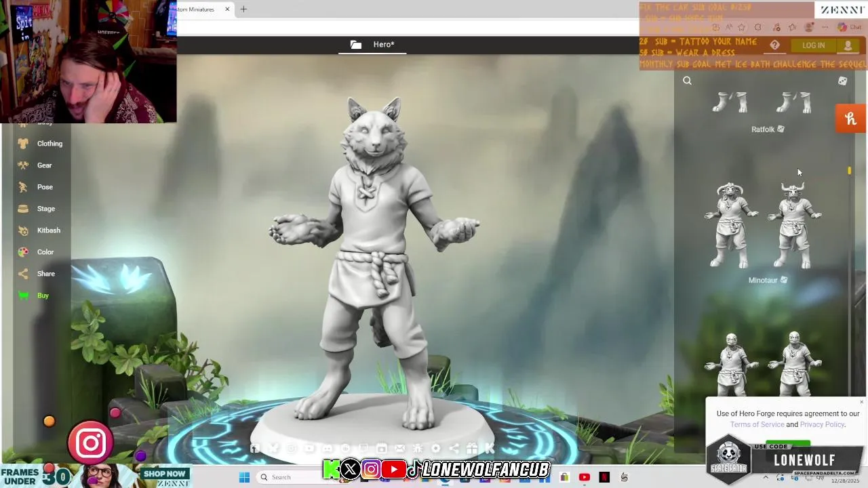Open the Windows Start menu
Screen dimensions: 868x488
(244, 477)
